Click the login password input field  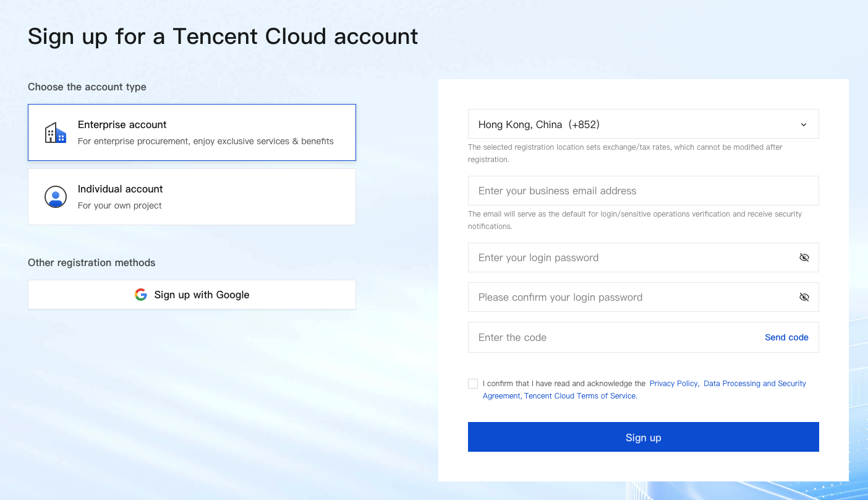tap(631, 257)
